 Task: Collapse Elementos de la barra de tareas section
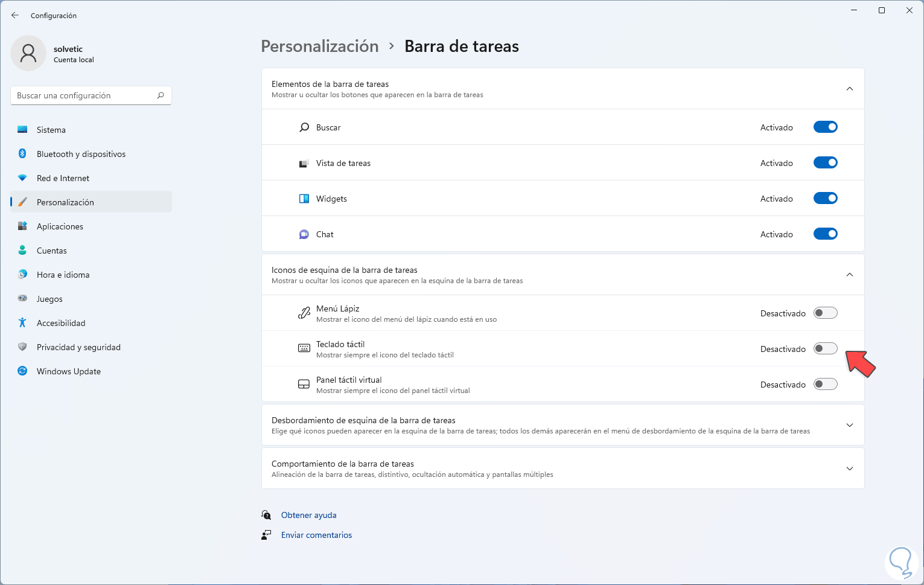(849, 89)
